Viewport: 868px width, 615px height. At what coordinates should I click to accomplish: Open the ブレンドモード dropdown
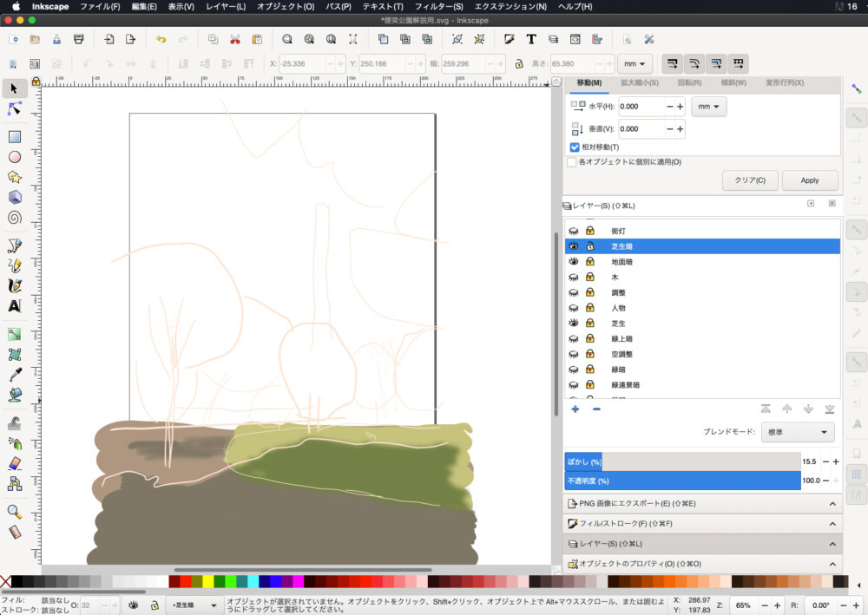point(797,432)
